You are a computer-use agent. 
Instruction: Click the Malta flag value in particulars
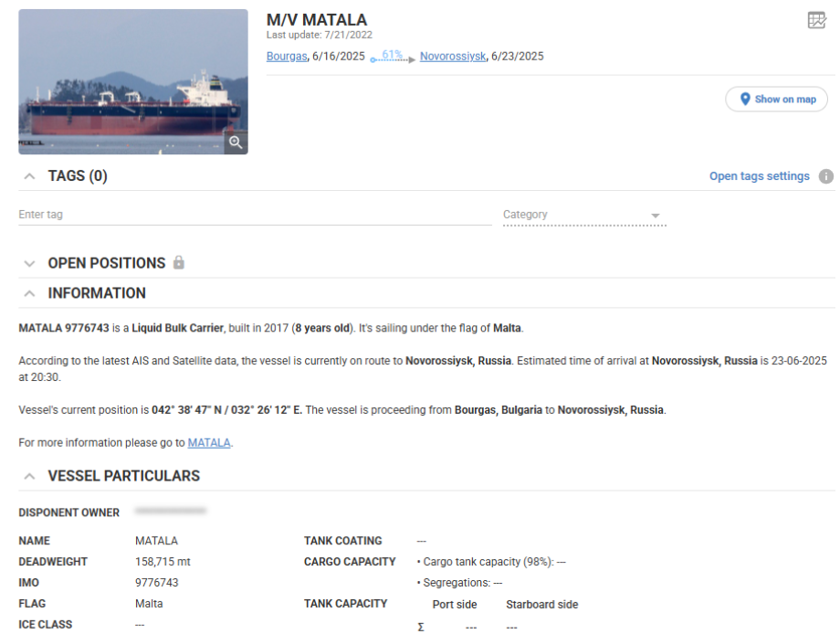point(149,604)
